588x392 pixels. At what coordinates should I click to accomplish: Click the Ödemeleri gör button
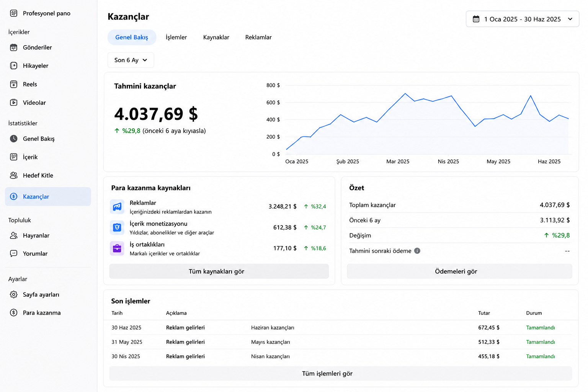coord(459,271)
